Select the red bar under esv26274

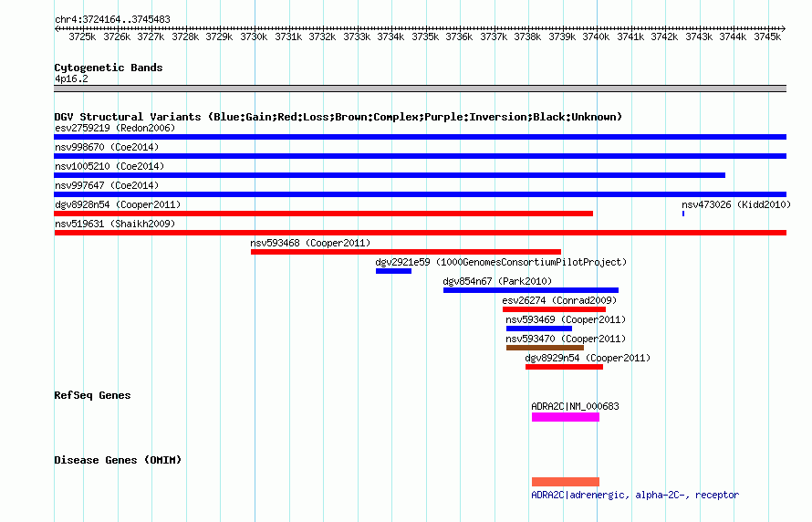click(x=554, y=309)
